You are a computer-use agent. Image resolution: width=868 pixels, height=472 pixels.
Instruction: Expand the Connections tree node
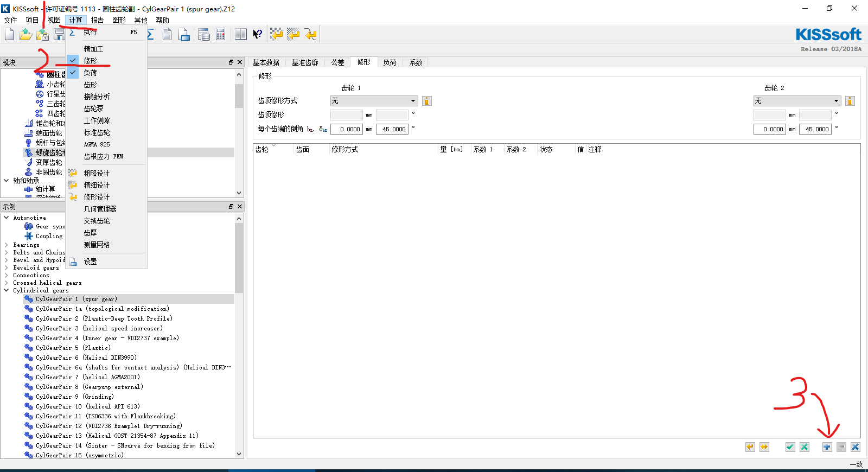[7, 276]
